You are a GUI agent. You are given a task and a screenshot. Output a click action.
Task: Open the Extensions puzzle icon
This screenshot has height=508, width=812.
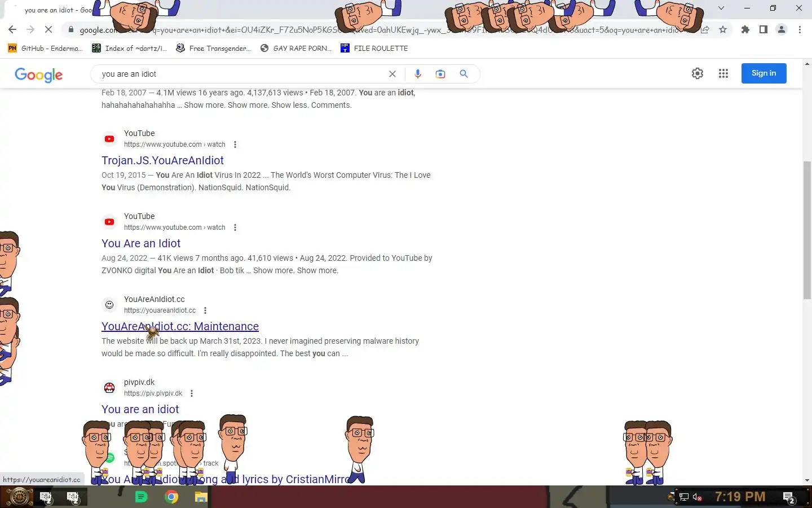pos(745,29)
